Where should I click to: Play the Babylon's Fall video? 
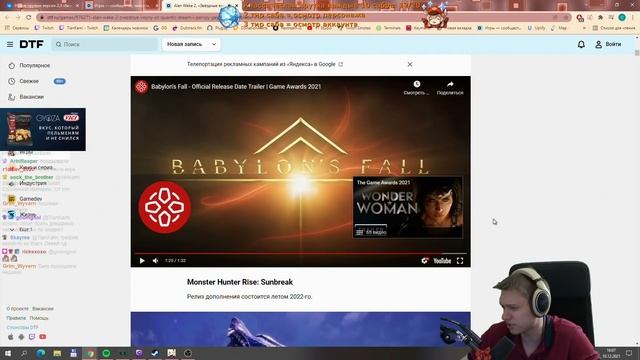[x=142, y=260]
